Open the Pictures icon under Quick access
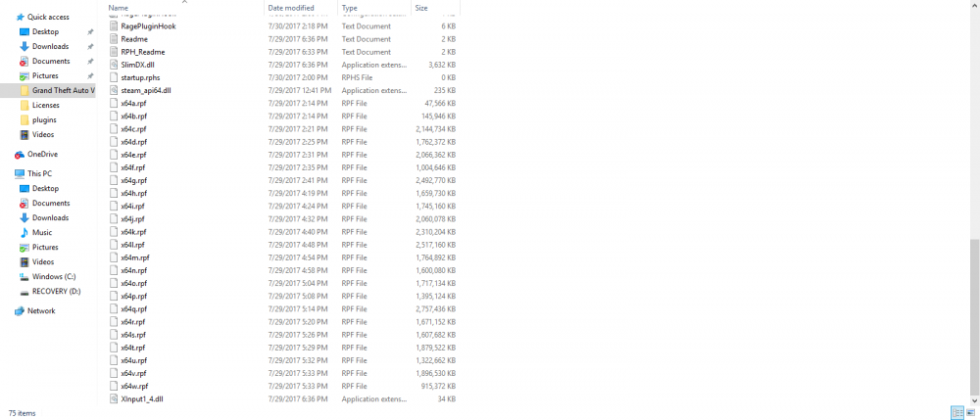The height and width of the screenshot is (420, 980). [x=24, y=75]
